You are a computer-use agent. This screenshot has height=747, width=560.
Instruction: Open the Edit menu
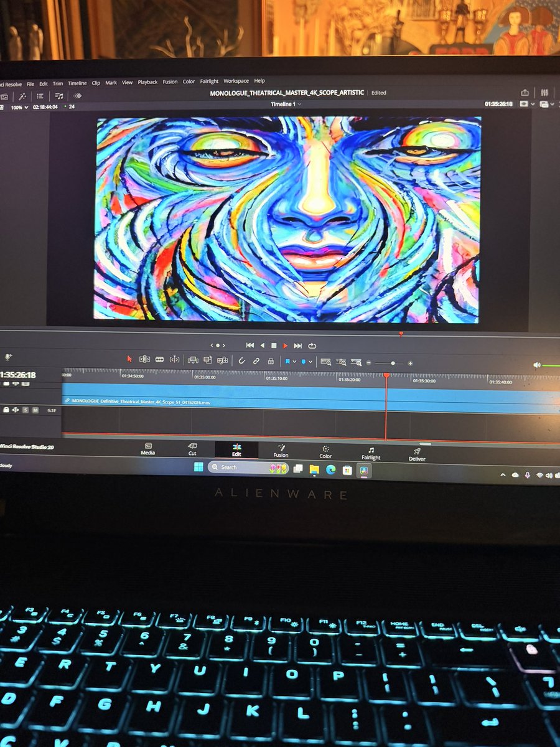point(44,83)
